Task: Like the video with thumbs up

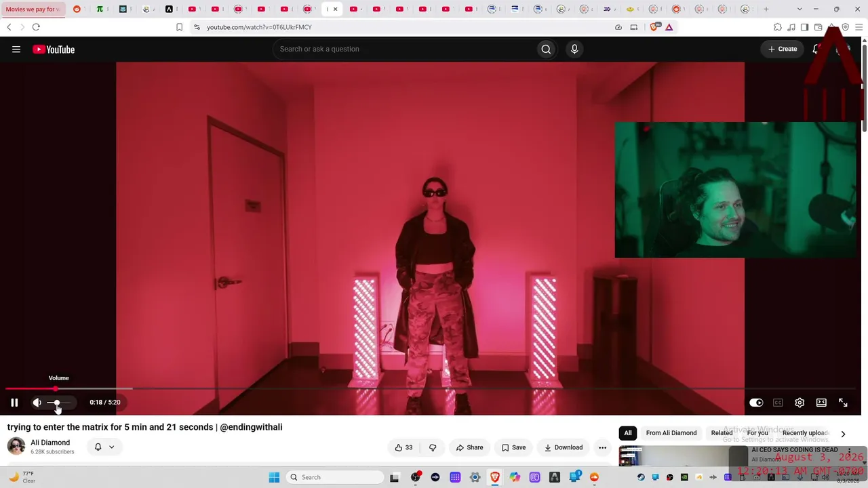Action: [x=403, y=447]
